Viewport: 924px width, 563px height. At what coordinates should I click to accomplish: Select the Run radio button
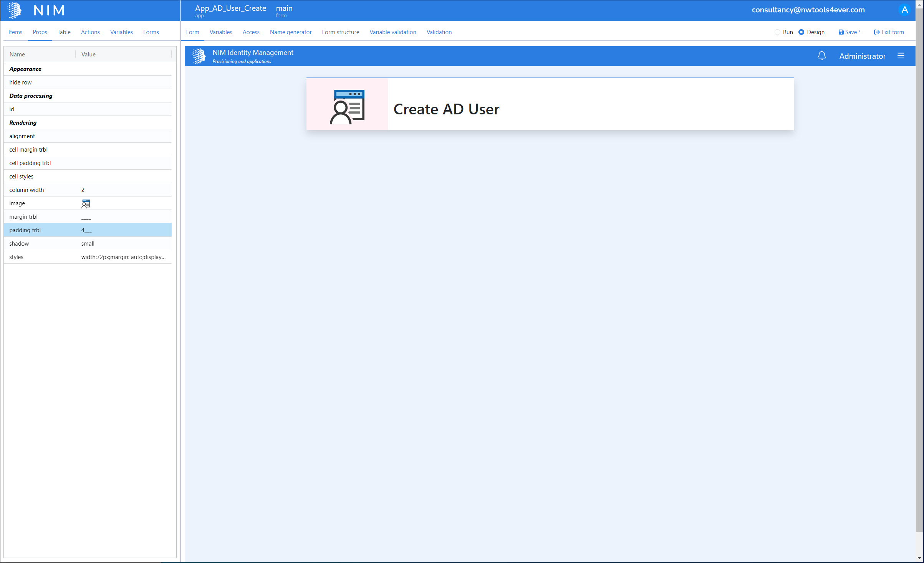(x=777, y=32)
